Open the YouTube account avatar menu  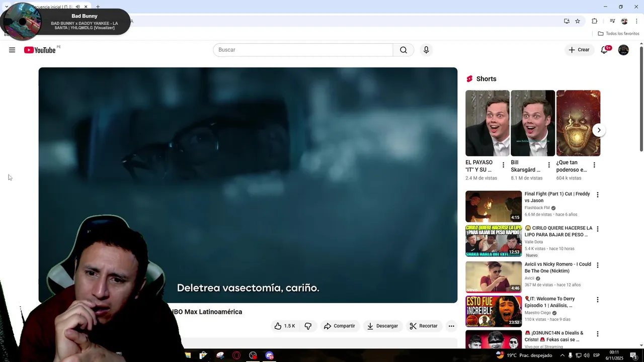click(x=623, y=50)
